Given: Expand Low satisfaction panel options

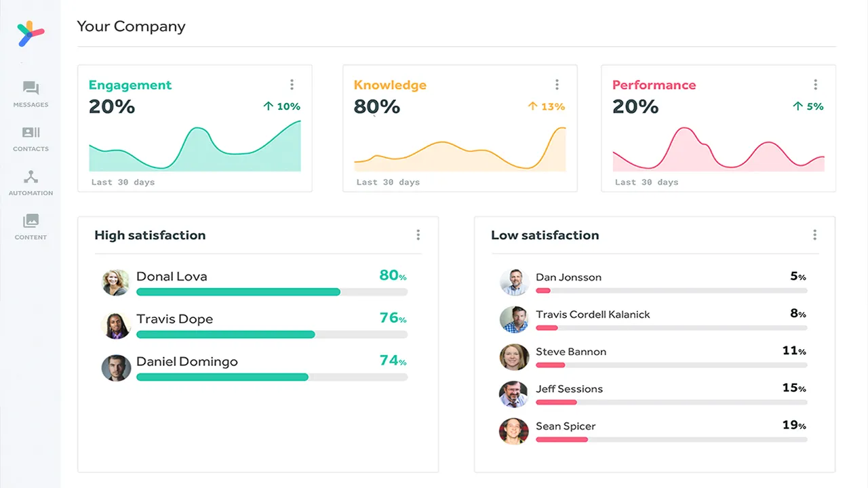Looking at the screenshot, I should tap(815, 235).
